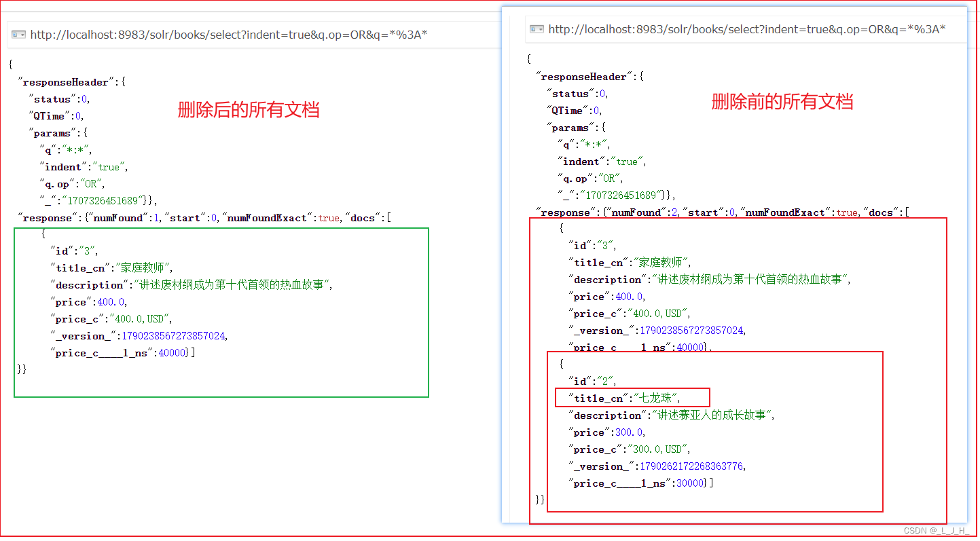Click the "price_c":"300.0,USD" line
Viewport: 980px width, 541px height.
(x=630, y=450)
